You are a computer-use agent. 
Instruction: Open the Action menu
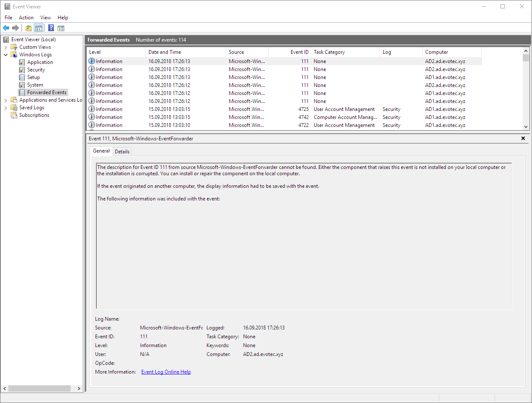click(x=26, y=18)
